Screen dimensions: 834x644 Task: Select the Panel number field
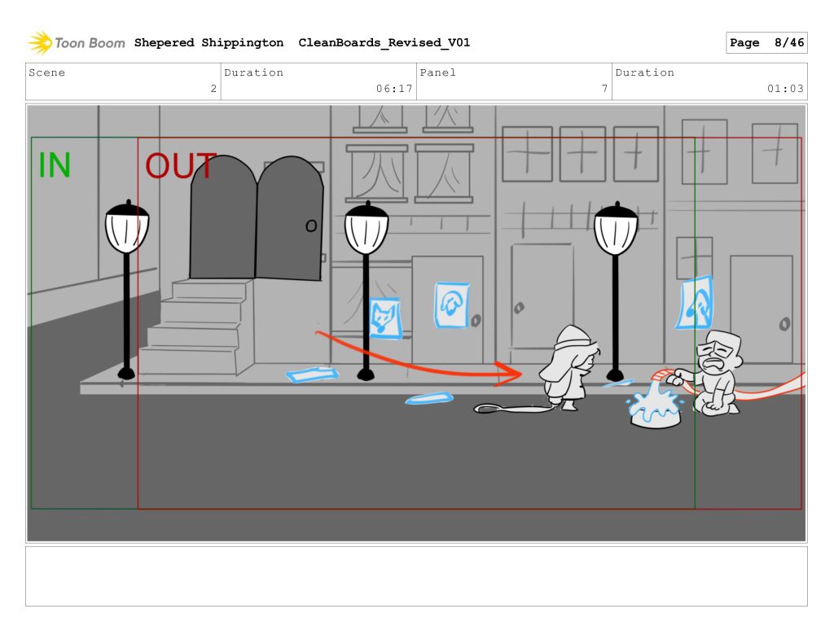pos(514,81)
